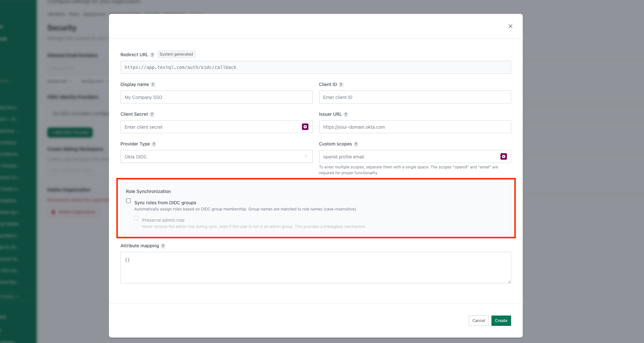Click Role Synchronization heading
The image size is (644, 343).
148,191
